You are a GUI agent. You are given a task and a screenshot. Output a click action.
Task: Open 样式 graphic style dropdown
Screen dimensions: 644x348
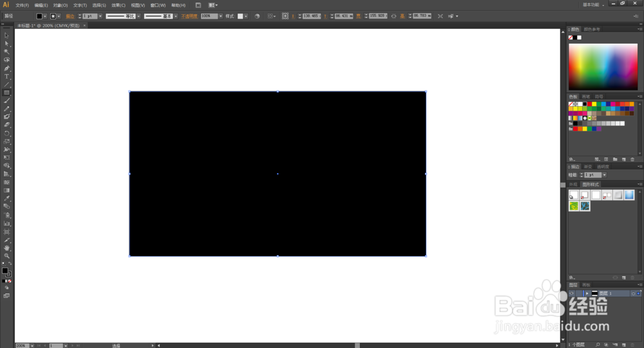click(246, 16)
